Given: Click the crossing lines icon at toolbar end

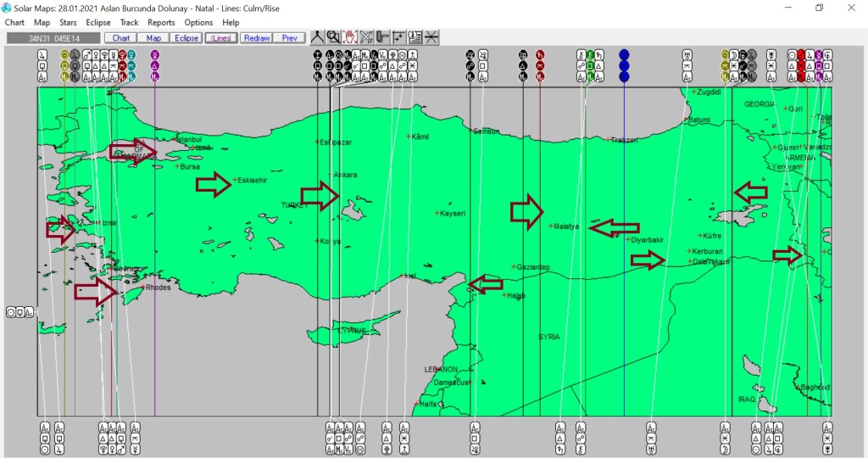Looking at the screenshot, I should [x=431, y=37].
